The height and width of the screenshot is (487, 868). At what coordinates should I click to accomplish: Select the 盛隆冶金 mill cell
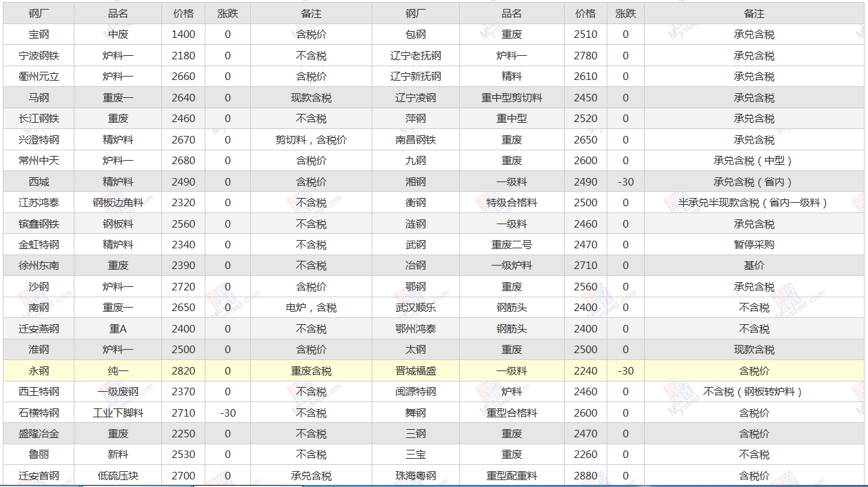pos(39,434)
